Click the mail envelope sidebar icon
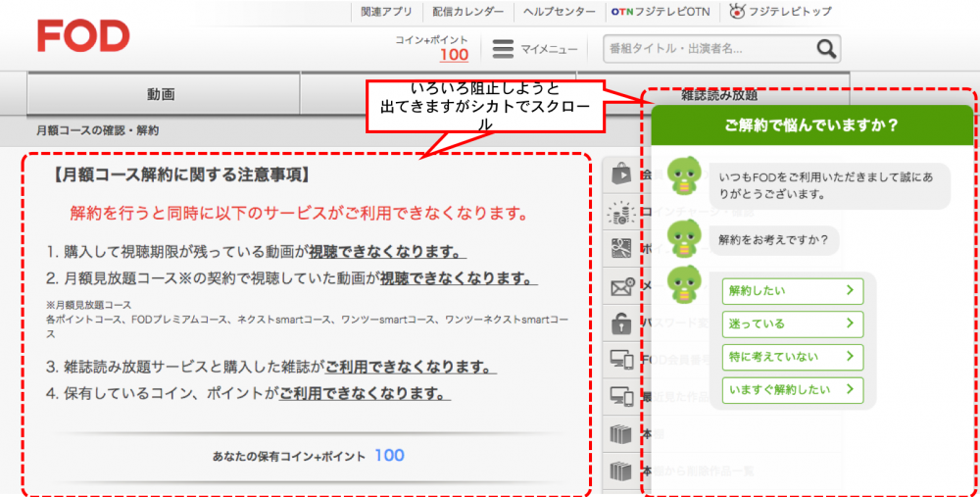The width and height of the screenshot is (980, 497). pyautogui.click(x=622, y=287)
